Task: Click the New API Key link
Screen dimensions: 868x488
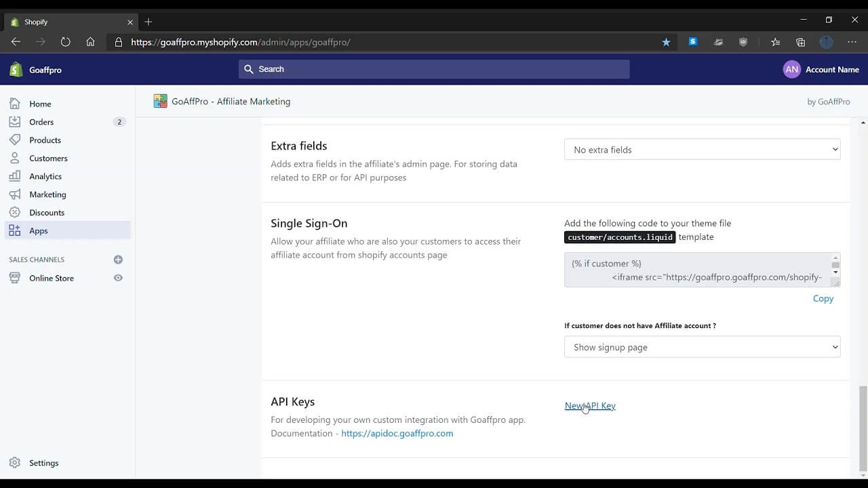Action: 590,406
